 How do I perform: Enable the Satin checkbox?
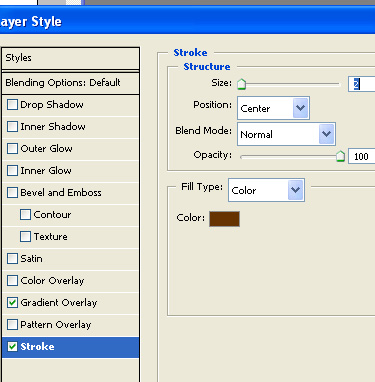(x=12, y=259)
